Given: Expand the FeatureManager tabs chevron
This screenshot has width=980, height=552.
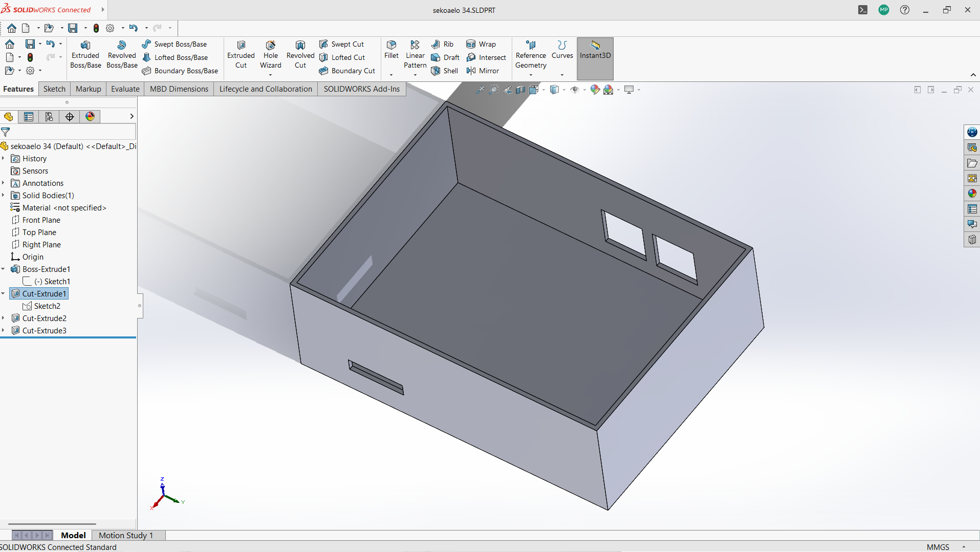Looking at the screenshot, I should click(x=132, y=117).
